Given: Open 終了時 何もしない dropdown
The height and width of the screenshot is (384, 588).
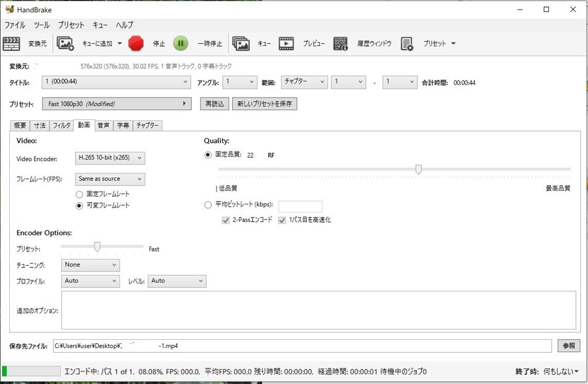Looking at the screenshot, I should pos(561,371).
